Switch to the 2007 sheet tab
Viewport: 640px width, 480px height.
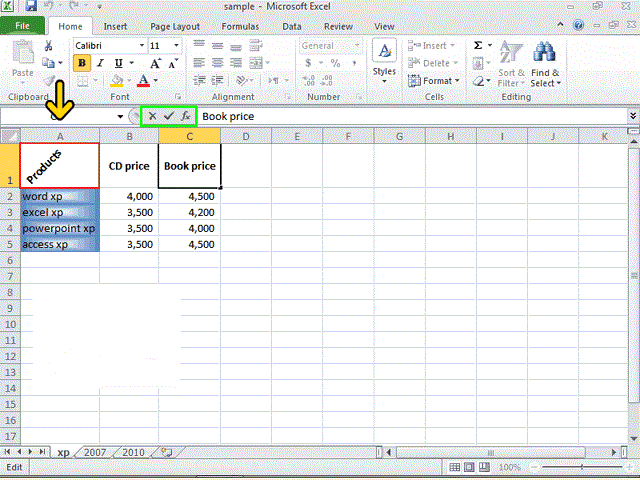pos(95,452)
